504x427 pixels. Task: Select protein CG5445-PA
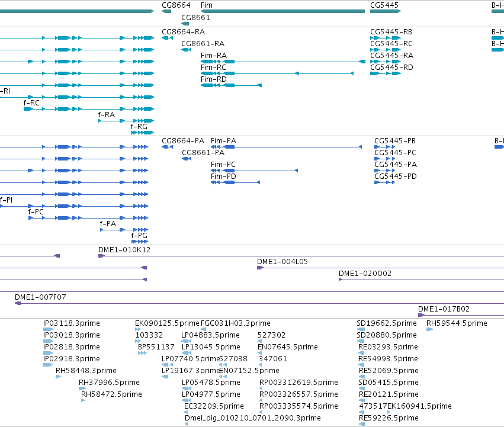(x=396, y=165)
